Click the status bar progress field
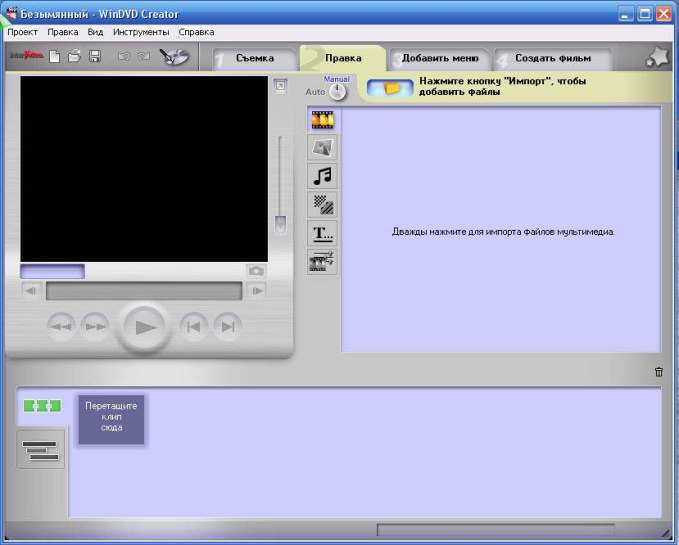Viewport: 679px width, 545px height. click(495, 529)
